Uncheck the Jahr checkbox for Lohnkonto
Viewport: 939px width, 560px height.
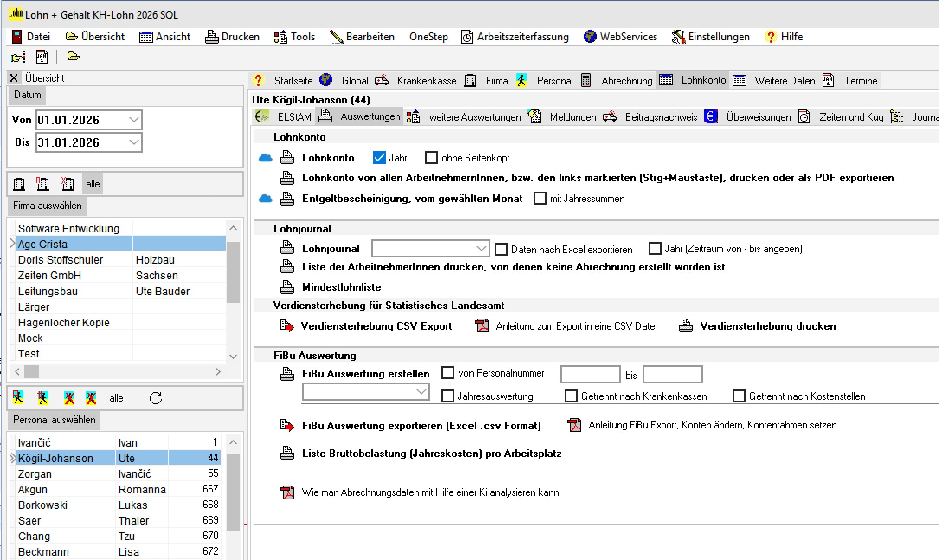[379, 158]
